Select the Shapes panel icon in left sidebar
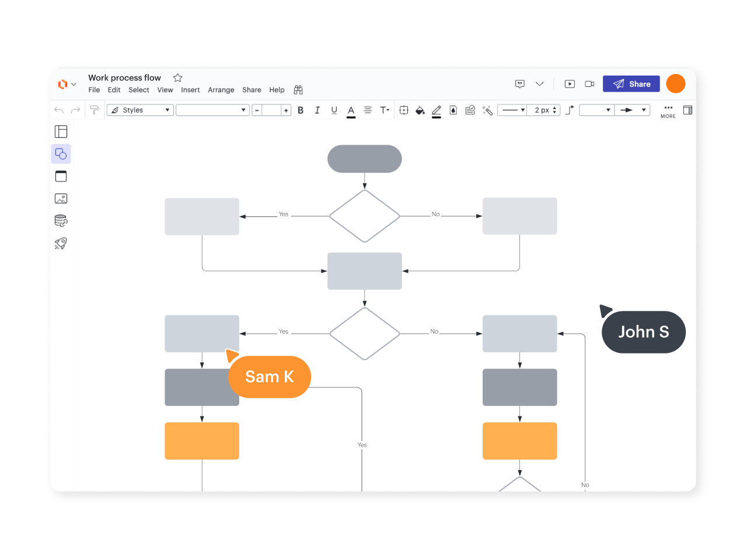This screenshot has width=747, height=560. tap(61, 154)
